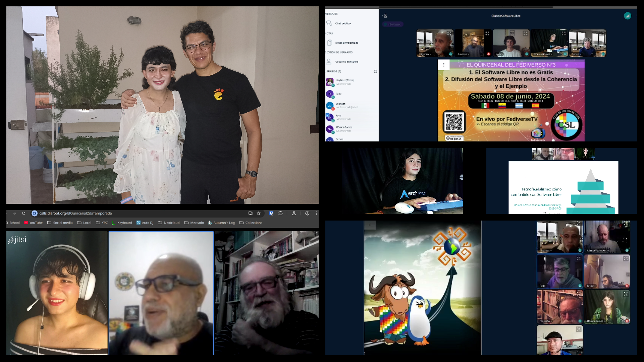Open the manage users gear next to USUARIOS (7)
Screen dimensions: 644x362
point(375,71)
